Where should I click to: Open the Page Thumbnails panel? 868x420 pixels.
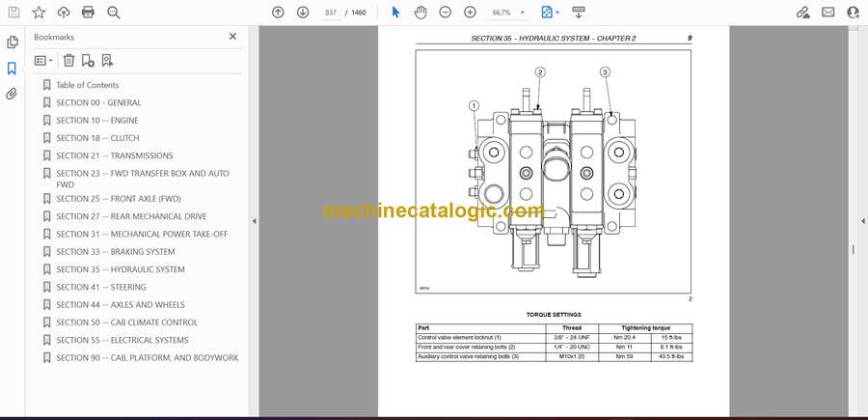(x=12, y=42)
